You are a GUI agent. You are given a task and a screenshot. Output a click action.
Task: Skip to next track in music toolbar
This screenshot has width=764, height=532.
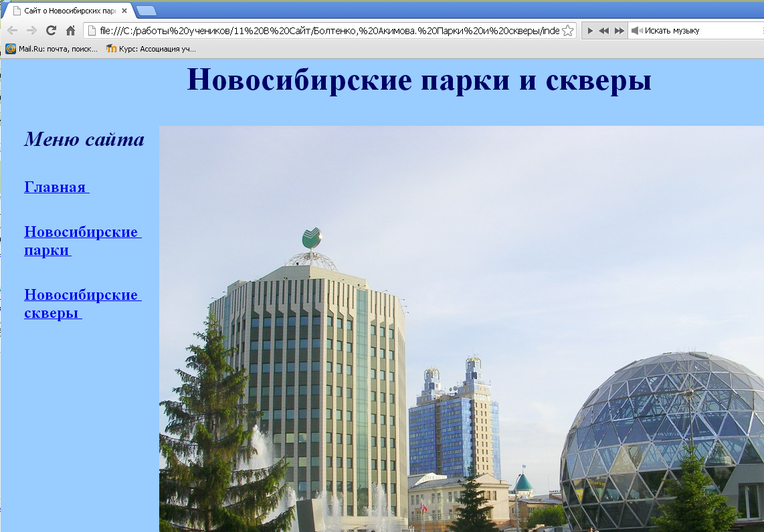619,31
